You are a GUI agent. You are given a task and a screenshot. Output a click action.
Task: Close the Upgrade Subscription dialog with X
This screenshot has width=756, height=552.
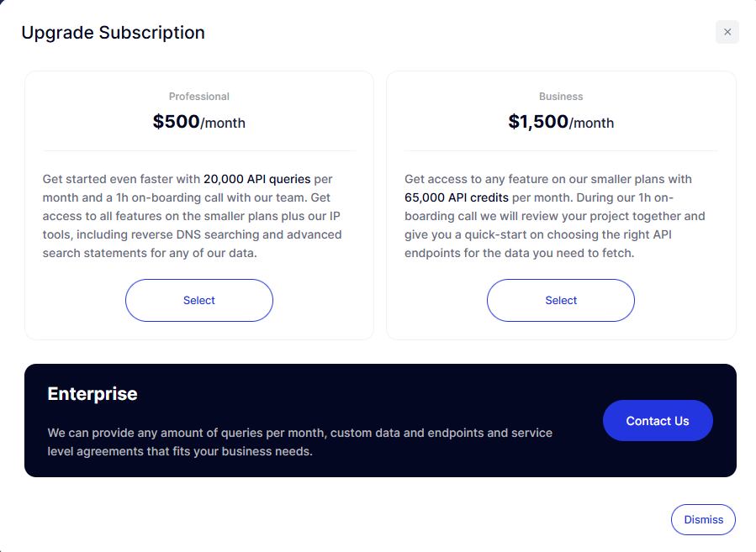[727, 32]
